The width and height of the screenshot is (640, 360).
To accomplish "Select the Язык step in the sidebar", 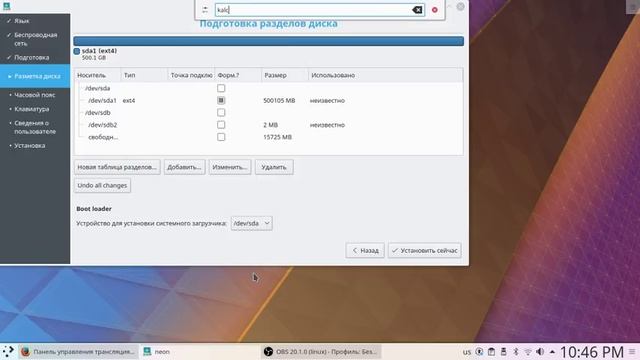I will pos(22,21).
